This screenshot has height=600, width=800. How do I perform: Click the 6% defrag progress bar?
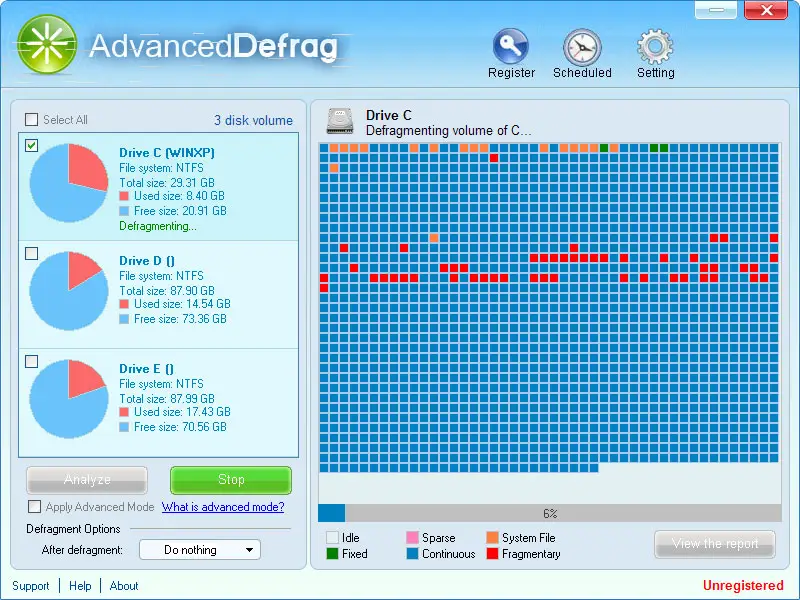point(549,513)
